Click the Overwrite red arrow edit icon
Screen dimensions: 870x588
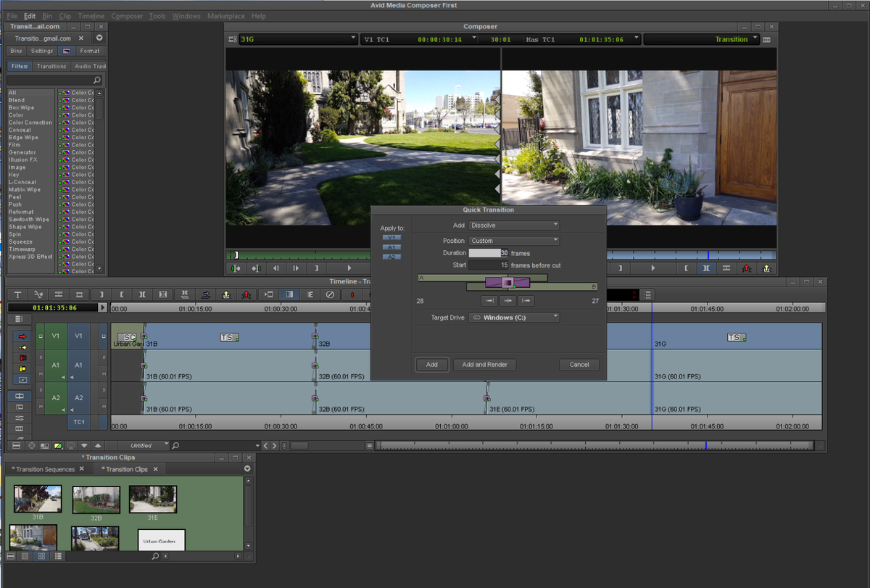click(22, 336)
